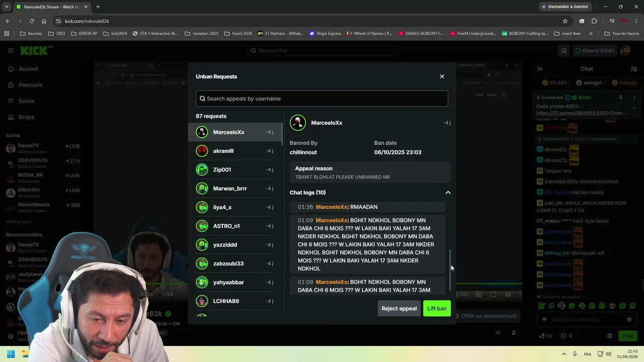Close the Unban Requests dialog
The width and height of the screenshot is (644, 362).
(442, 76)
